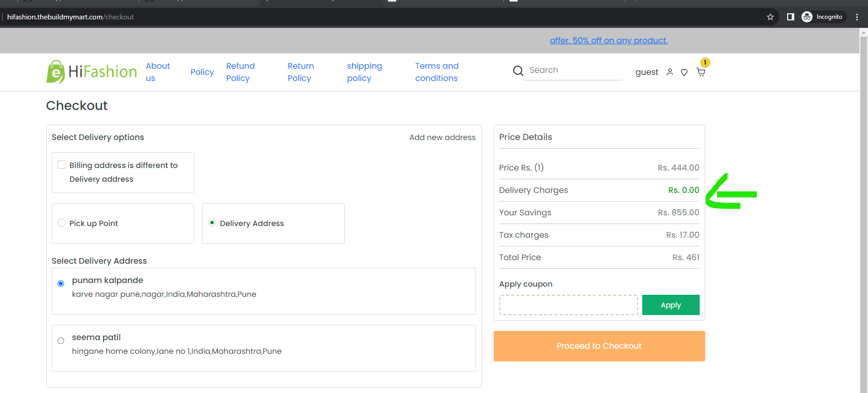Click the HiFashion logo
The height and width of the screenshot is (393, 868).
click(x=92, y=72)
